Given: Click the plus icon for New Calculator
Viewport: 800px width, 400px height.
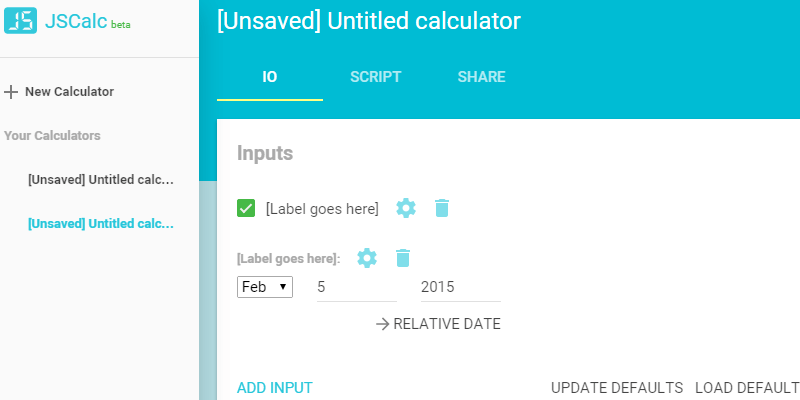Looking at the screenshot, I should (x=11, y=92).
